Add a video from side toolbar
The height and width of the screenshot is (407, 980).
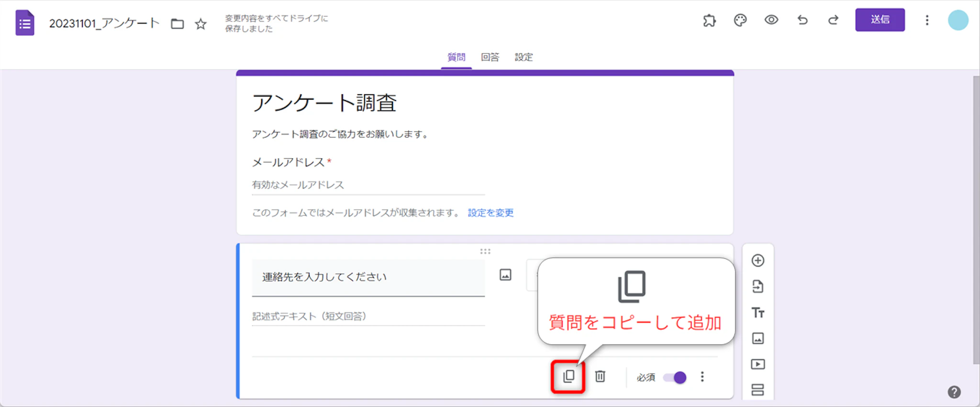click(757, 364)
